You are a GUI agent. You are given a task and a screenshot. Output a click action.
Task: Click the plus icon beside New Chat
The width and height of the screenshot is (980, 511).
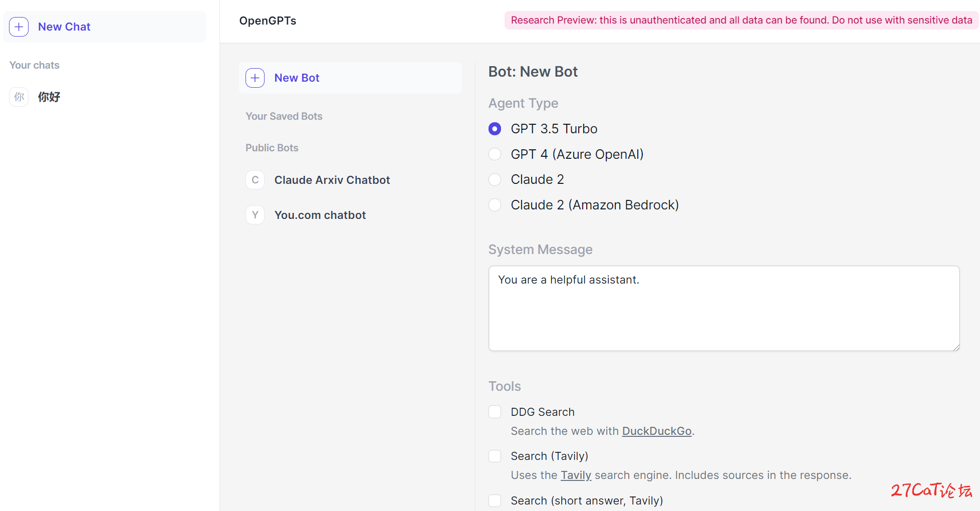pos(19,27)
